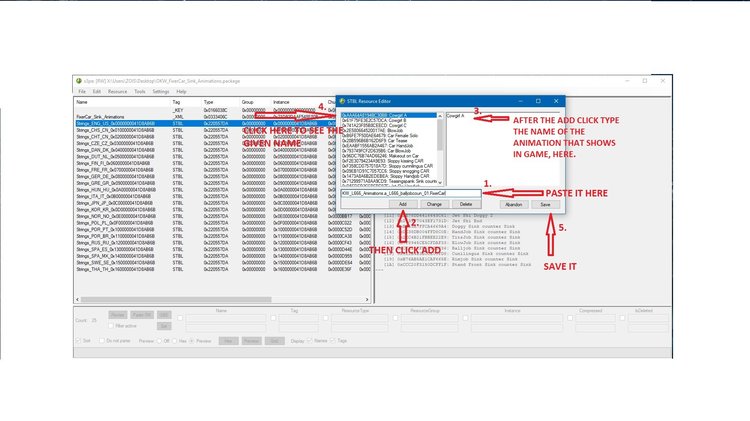Screen dimensions: 750x421
Task: Open the Settings menu
Action: 161,91
